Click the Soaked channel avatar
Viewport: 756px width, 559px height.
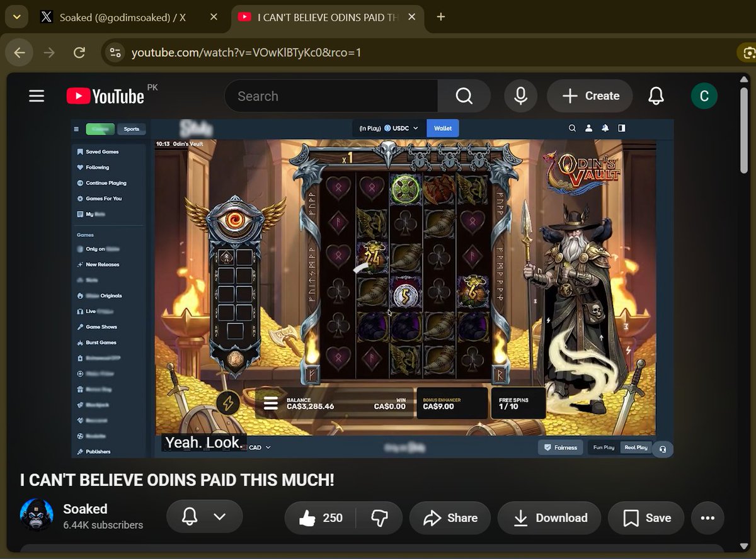tap(36, 516)
